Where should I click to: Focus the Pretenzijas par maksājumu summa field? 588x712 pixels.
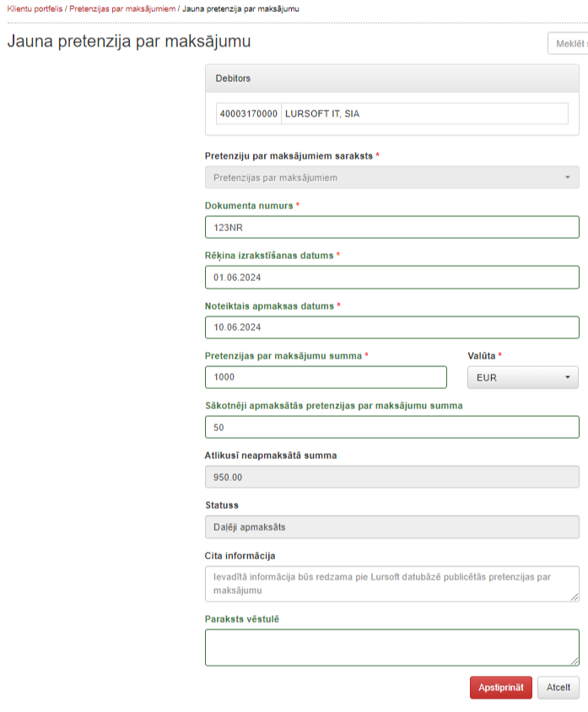click(326, 377)
